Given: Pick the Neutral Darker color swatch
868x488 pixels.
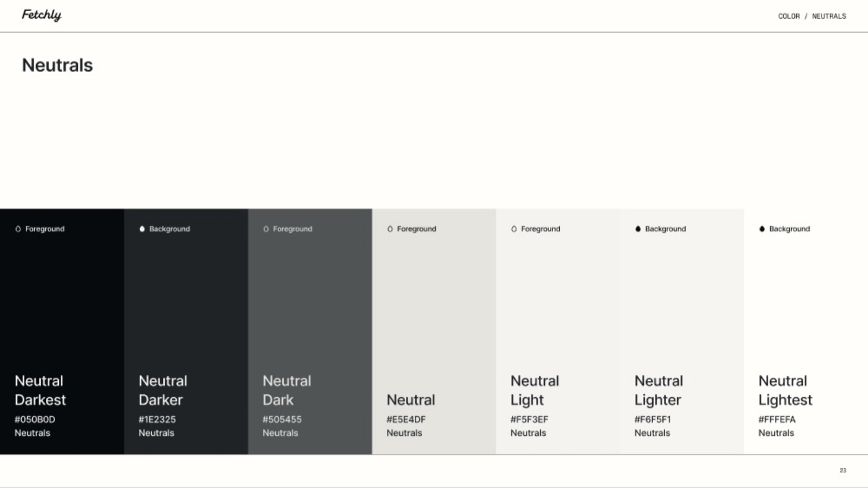Looking at the screenshot, I should [186, 332].
